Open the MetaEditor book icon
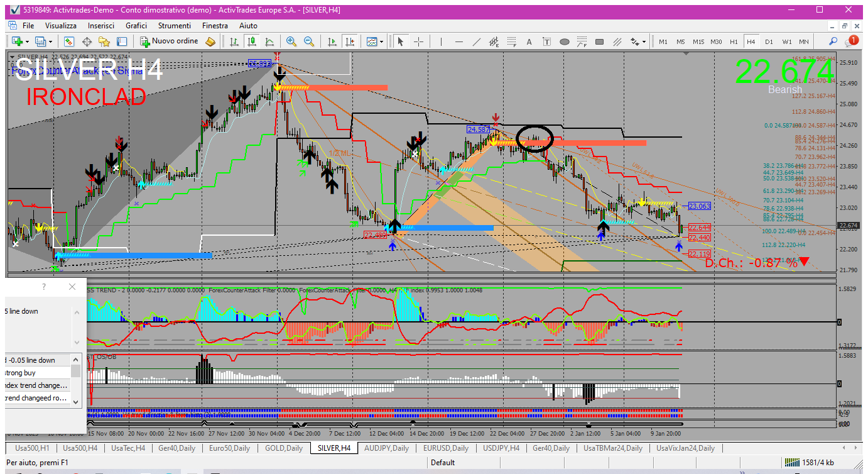 pos(211,41)
